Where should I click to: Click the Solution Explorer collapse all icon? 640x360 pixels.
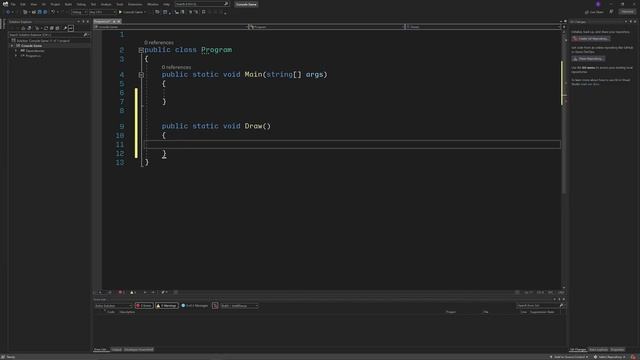(52, 28)
